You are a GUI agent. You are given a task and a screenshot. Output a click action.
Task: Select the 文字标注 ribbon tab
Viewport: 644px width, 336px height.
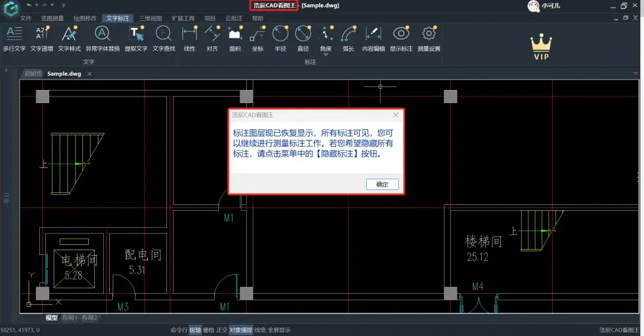click(x=118, y=18)
